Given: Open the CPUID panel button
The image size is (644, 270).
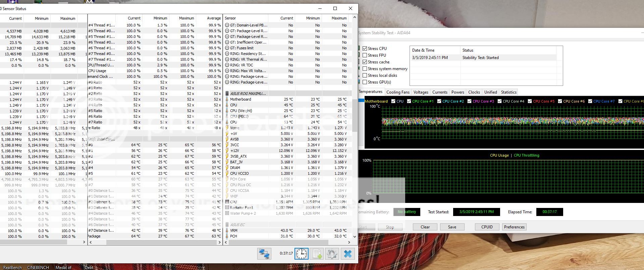Looking at the screenshot, I should tap(487, 227).
